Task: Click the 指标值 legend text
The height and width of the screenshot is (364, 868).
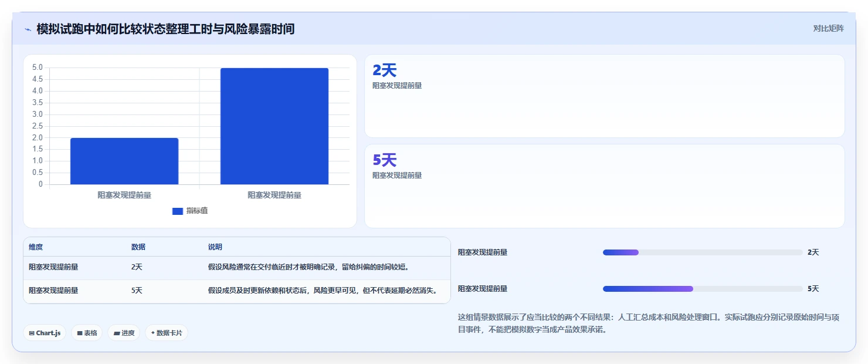Action: point(197,211)
